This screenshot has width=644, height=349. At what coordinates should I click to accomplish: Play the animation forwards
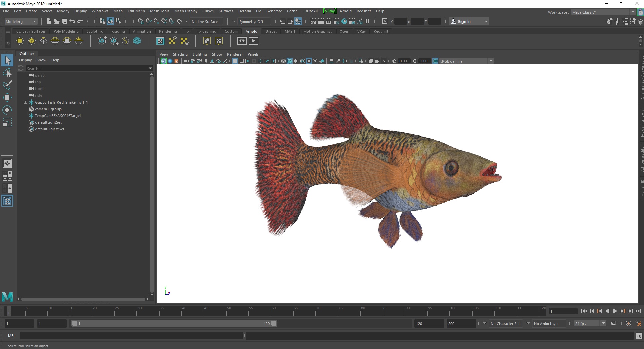coord(615,311)
